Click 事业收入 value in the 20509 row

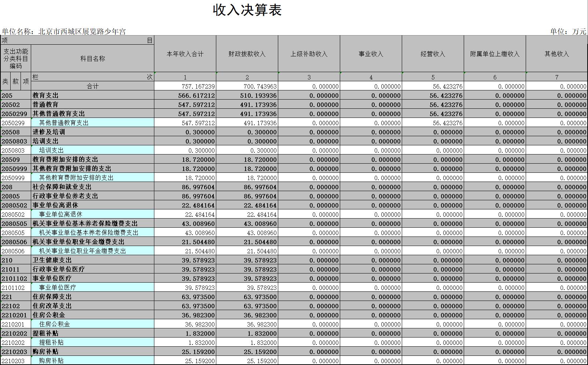371,159
